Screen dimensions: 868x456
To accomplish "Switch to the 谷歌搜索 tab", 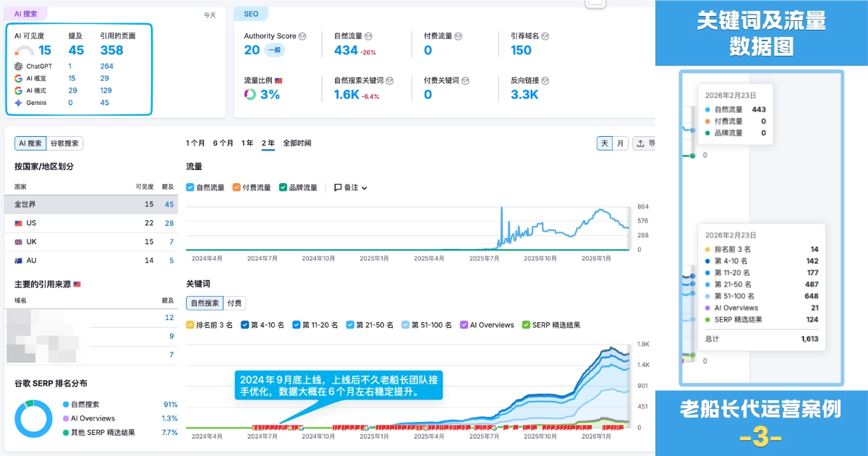I will click(x=65, y=143).
